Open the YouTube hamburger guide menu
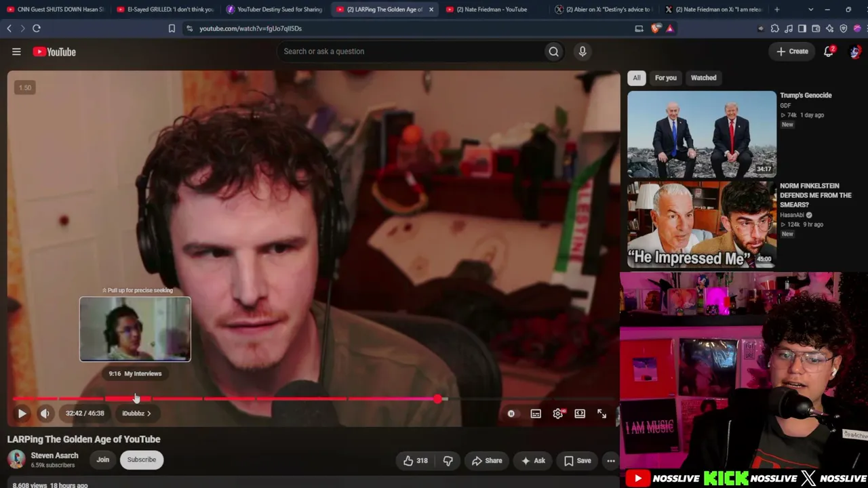The image size is (868, 488). [x=16, y=52]
